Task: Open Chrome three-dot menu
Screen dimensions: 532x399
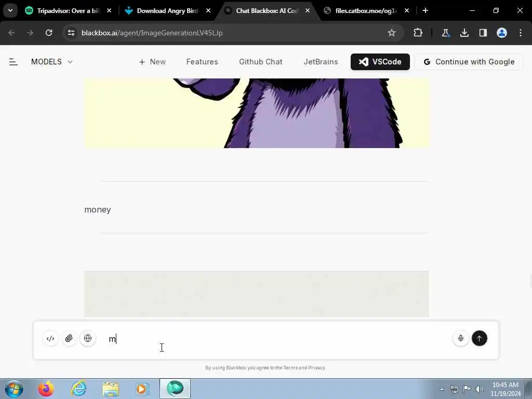Action: (521, 33)
